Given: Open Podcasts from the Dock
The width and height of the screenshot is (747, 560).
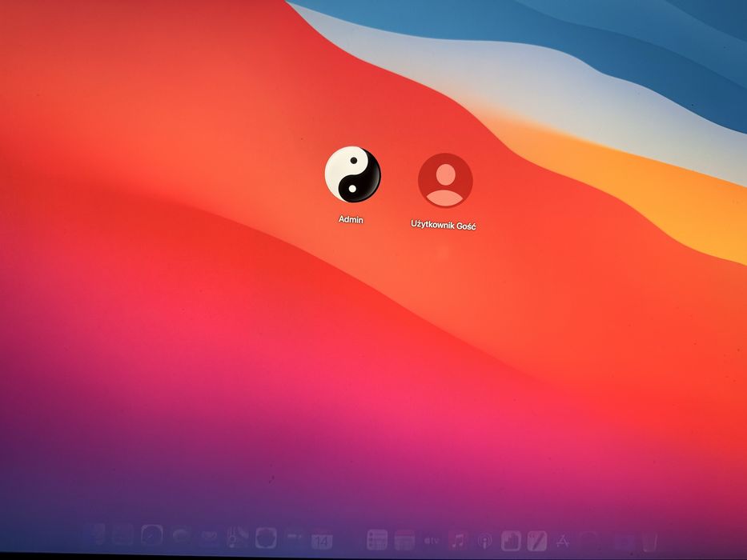Looking at the screenshot, I should tap(484, 541).
